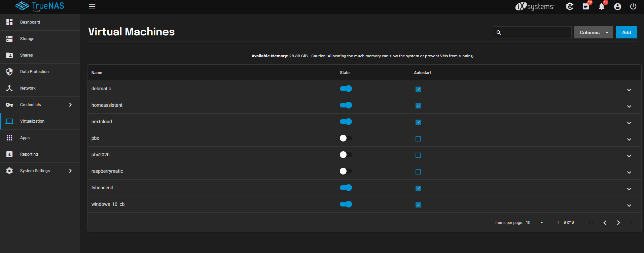The width and height of the screenshot is (644, 253).
Task: Open the user account icon
Action: point(617,7)
